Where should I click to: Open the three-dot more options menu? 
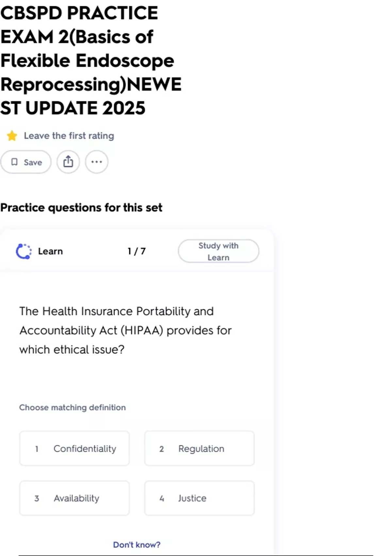[96, 162]
